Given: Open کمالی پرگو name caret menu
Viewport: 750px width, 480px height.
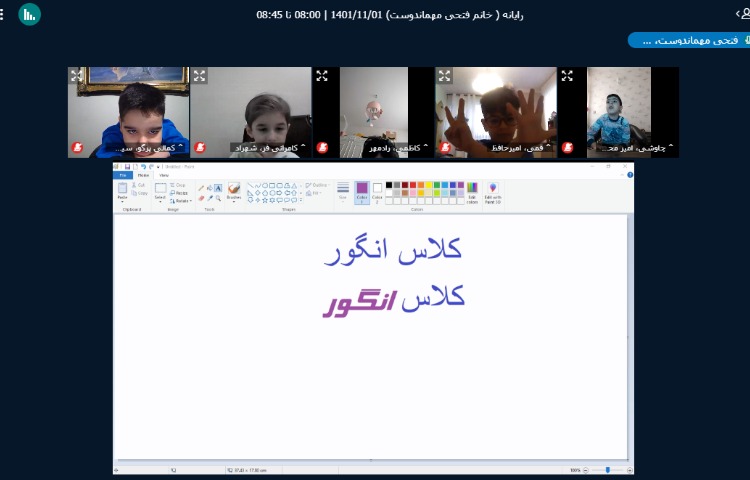Looking at the screenshot, I should pyautogui.click(x=181, y=147).
